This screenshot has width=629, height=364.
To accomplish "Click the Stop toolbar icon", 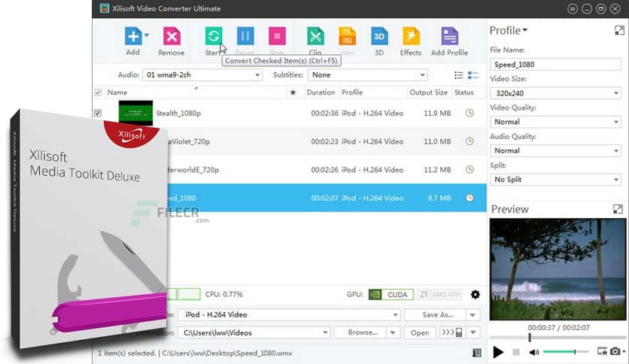I will tap(277, 36).
